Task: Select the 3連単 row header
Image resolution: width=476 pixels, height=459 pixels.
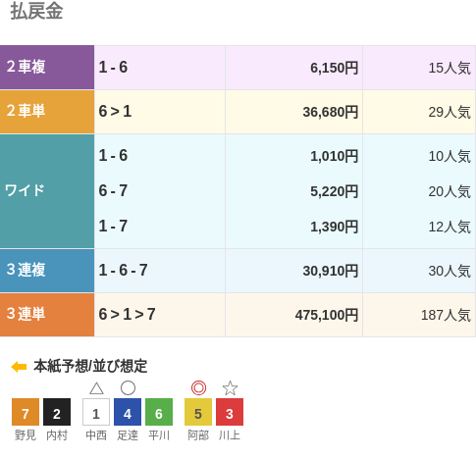Action: [x=47, y=315]
